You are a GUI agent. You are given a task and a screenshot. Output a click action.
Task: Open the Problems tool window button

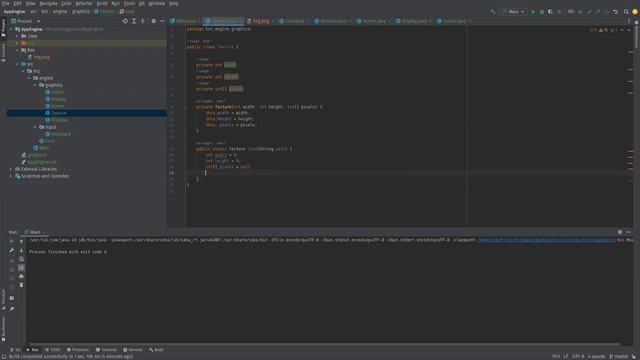coord(78,350)
